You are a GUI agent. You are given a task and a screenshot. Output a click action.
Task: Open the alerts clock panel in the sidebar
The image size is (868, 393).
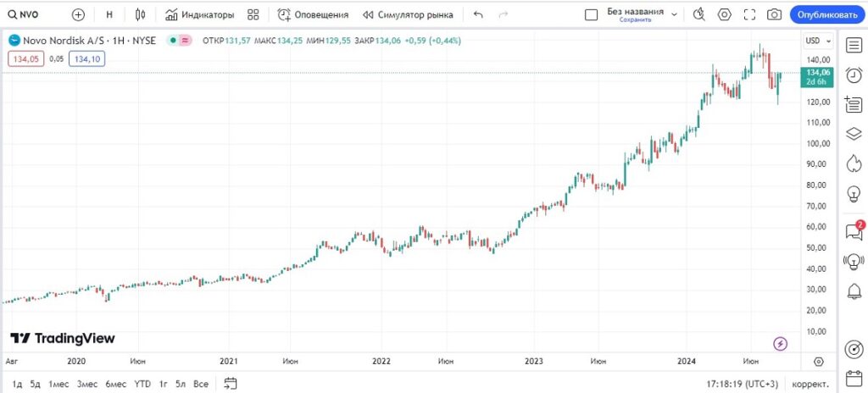(854, 75)
